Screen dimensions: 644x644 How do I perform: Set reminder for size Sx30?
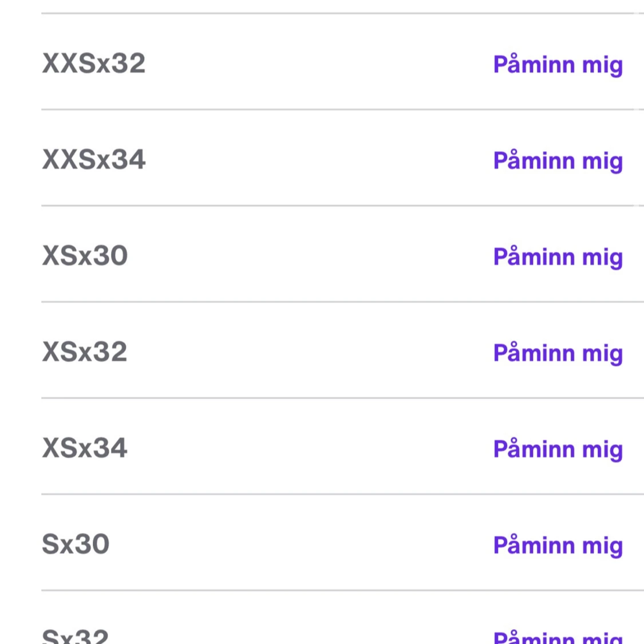click(558, 545)
